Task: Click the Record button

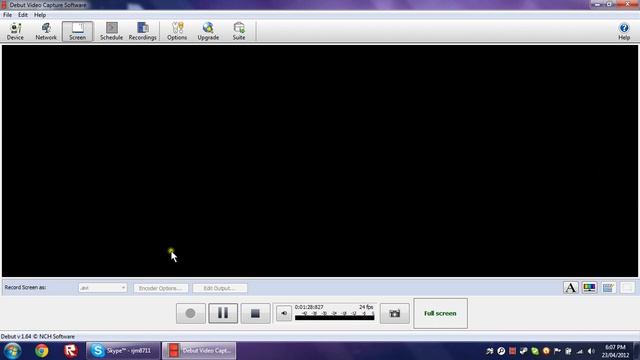Action: point(191,313)
